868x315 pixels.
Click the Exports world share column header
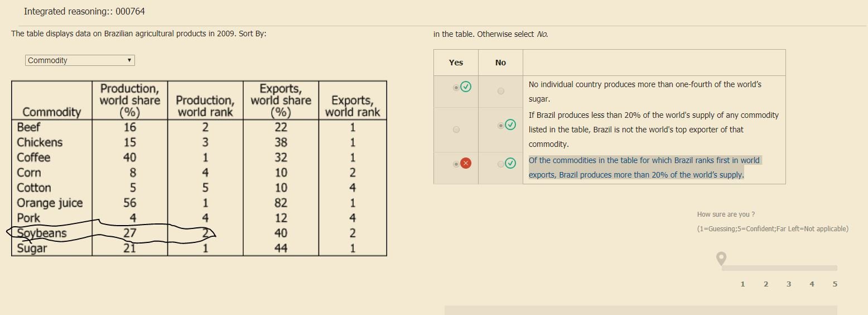[x=281, y=100]
